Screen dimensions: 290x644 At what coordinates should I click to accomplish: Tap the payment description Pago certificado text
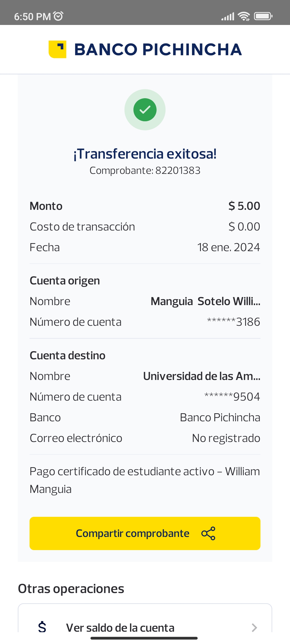tap(144, 480)
